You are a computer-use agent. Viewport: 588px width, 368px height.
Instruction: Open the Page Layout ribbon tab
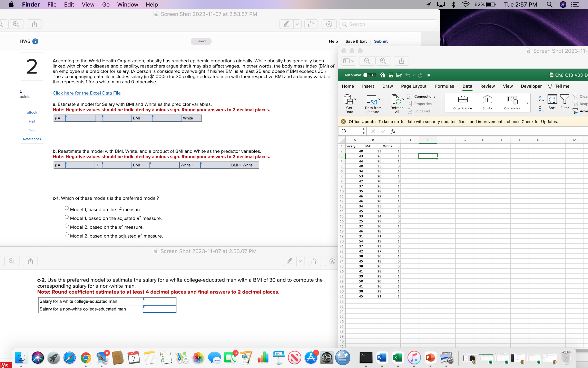[x=414, y=86]
